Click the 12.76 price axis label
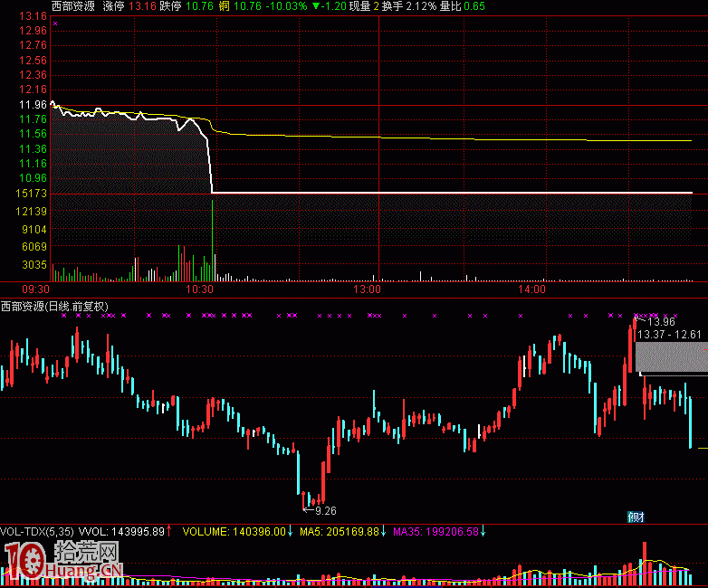 coord(33,45)
